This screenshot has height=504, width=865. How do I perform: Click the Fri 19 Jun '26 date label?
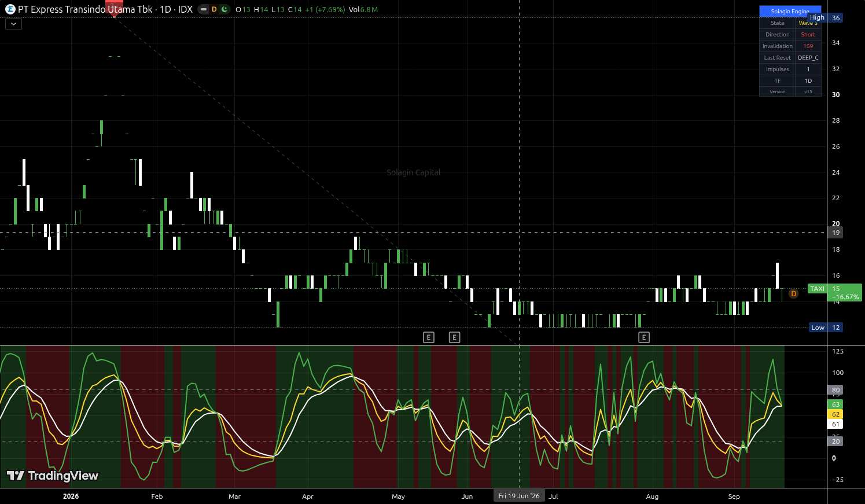pyautogui.click(x=519, y=496)
